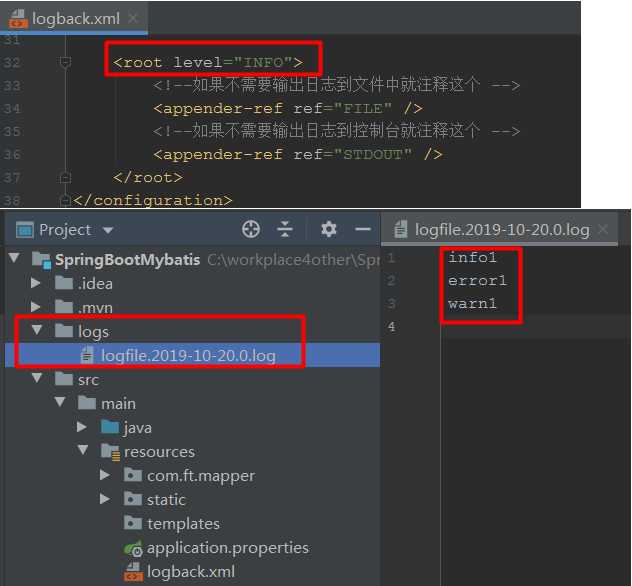Select logback.xml in project tree
Image resolution: width=632 pixels, height=586 pixels.
tap(191, 571)
